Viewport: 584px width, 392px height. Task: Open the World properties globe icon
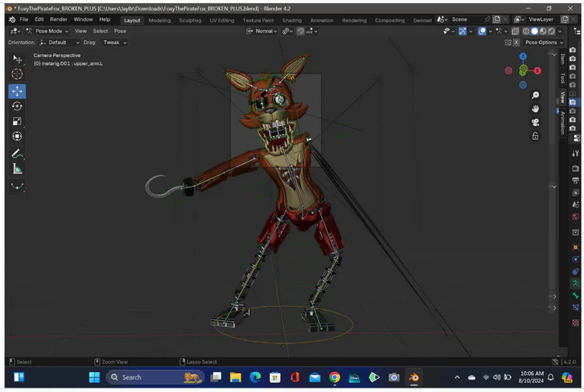pos(575,216)
